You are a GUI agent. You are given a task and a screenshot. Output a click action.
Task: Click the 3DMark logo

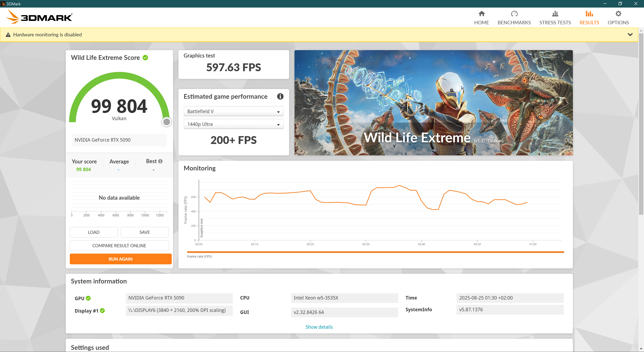[39, 17]
